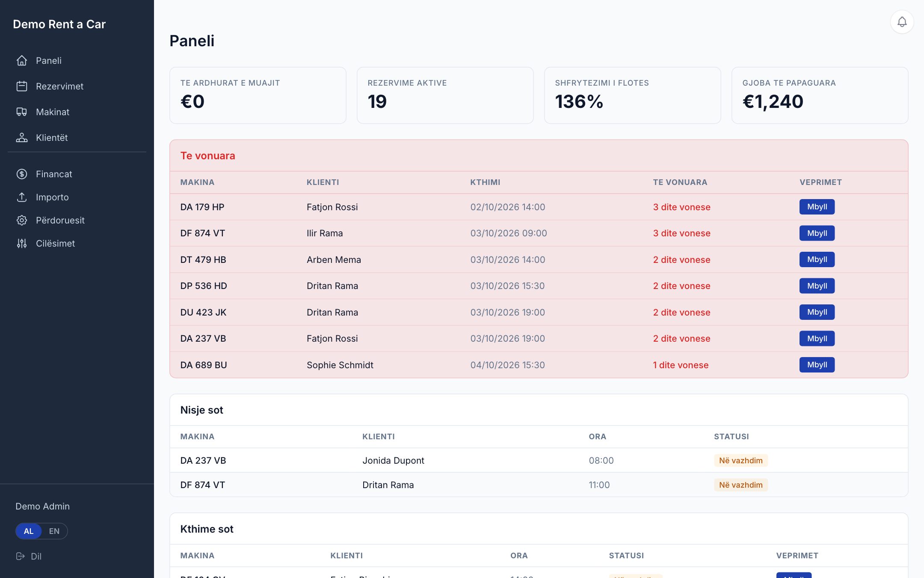This screenshot has width=924, height=578.
Task: Click the 1 dite vonese label
Action: point(681,365)
